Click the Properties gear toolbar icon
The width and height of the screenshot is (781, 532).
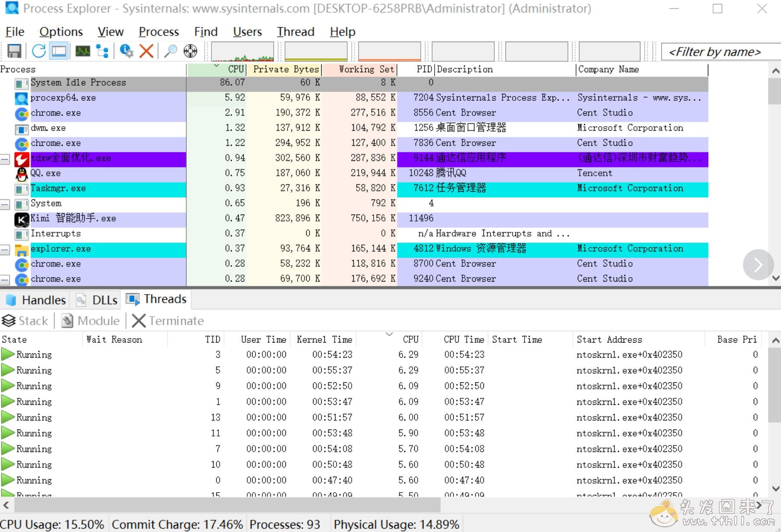pyautogui.click(x=126, y=51)
